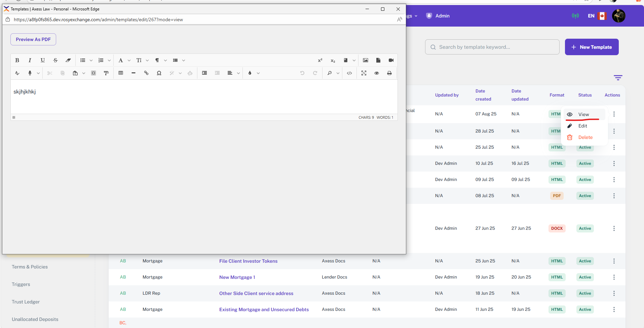
Task: Click the template keyword search field
Action: coord(492,47)
